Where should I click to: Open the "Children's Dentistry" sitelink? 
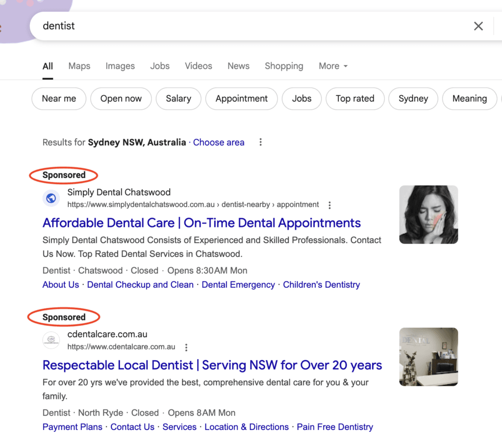click(322, 285)
